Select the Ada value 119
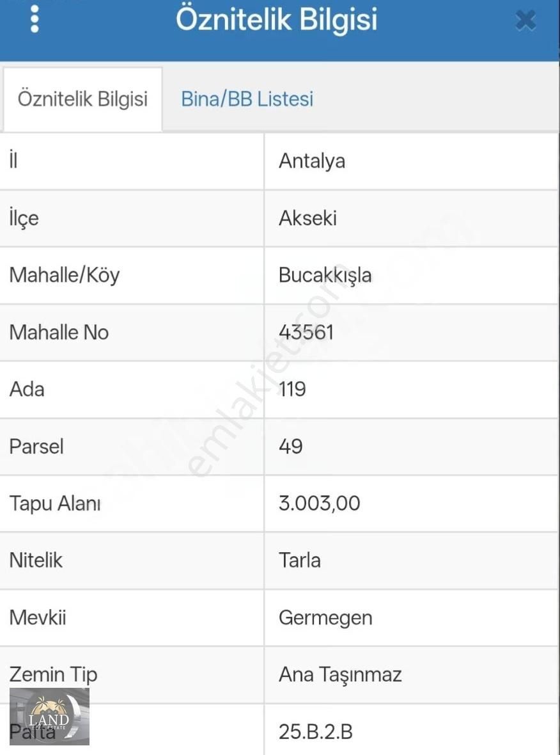560x755 pixels. (292, 390)
